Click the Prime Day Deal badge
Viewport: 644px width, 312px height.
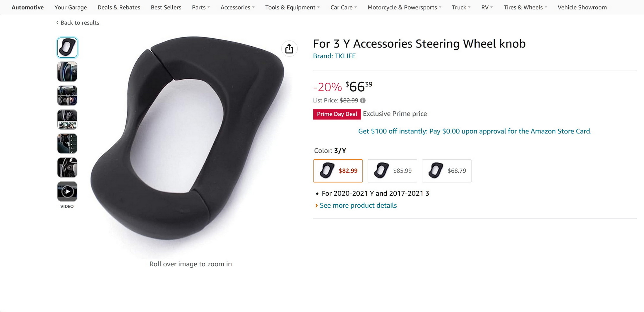(337, 114)
